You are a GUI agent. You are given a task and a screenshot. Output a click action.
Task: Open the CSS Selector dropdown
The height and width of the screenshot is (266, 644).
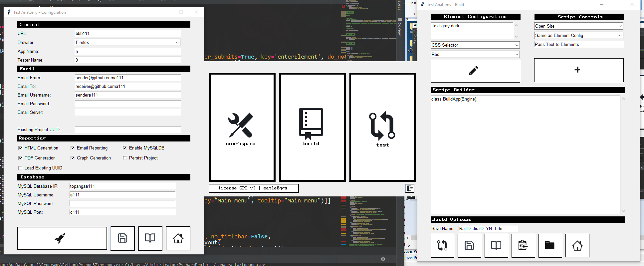[475, 45]
